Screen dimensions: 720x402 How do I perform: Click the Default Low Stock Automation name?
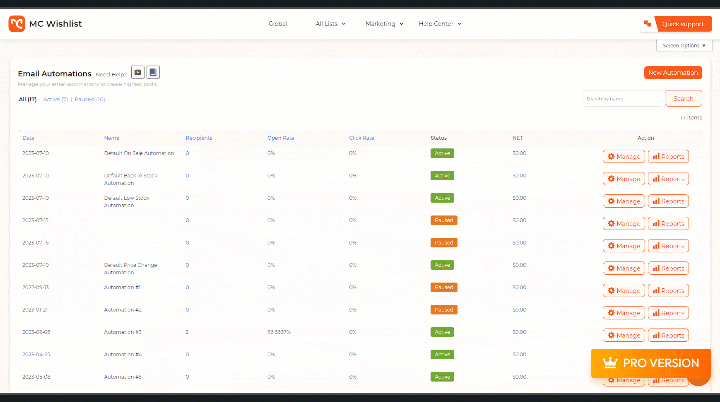(x=126, y=202)
